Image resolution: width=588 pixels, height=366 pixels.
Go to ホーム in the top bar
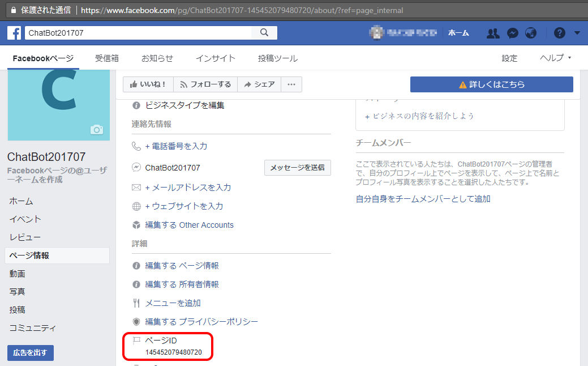[x=458, y=33]
